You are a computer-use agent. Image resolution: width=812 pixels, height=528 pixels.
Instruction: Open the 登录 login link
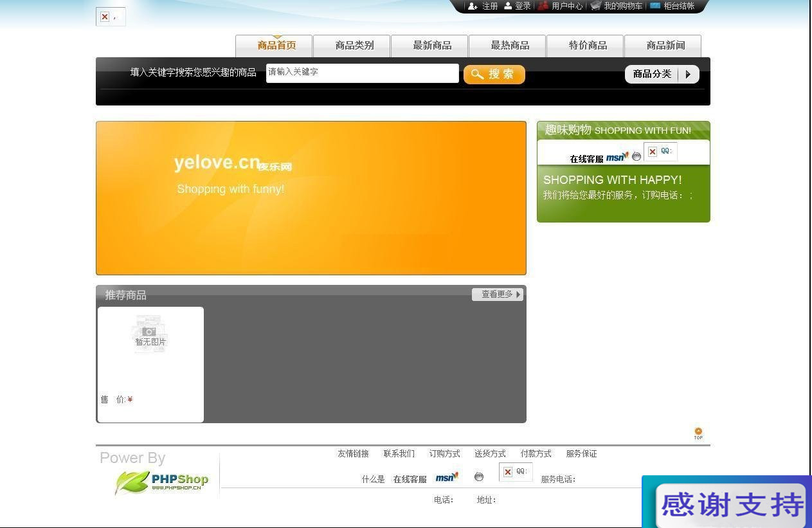point(523,6)
